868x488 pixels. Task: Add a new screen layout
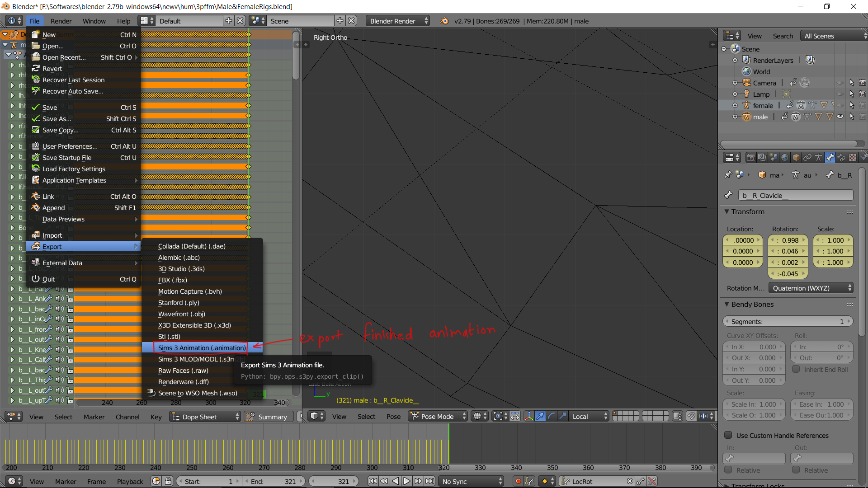point(229,21)
